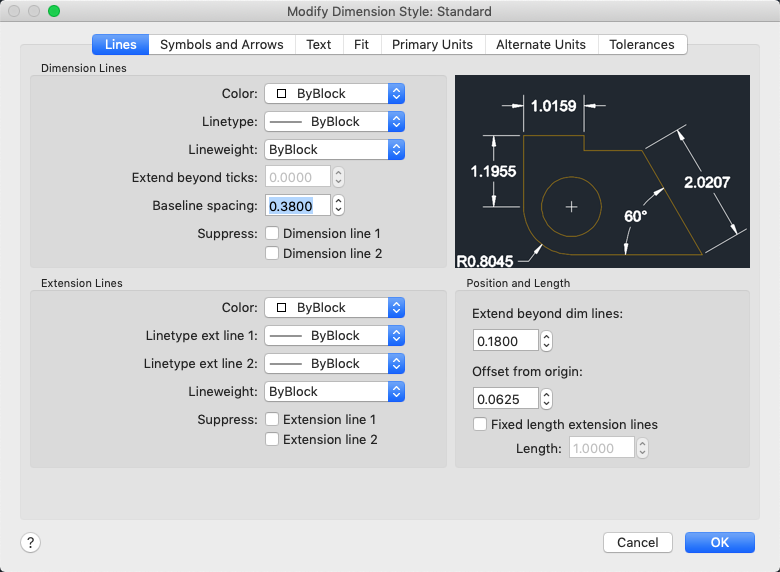The image size is (780, 572).
Task: Toggle Suppress Dimension line 2 checkbox
Action: click(272, 253)
